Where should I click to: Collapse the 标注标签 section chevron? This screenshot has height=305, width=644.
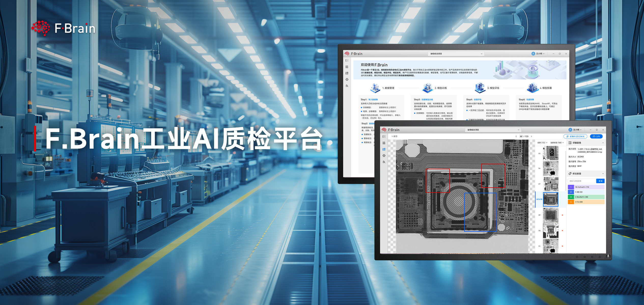603,174
